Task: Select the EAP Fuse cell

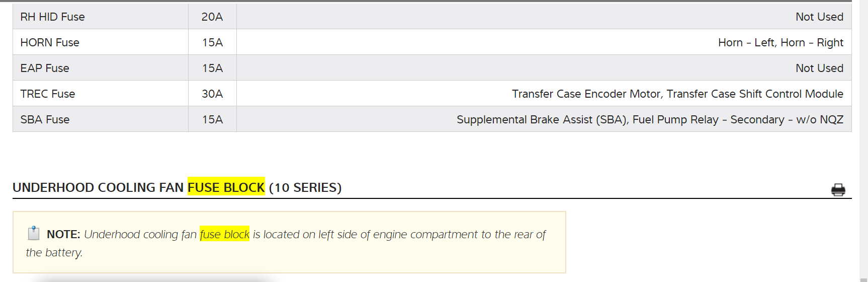Action: click(x=45, y=68)
